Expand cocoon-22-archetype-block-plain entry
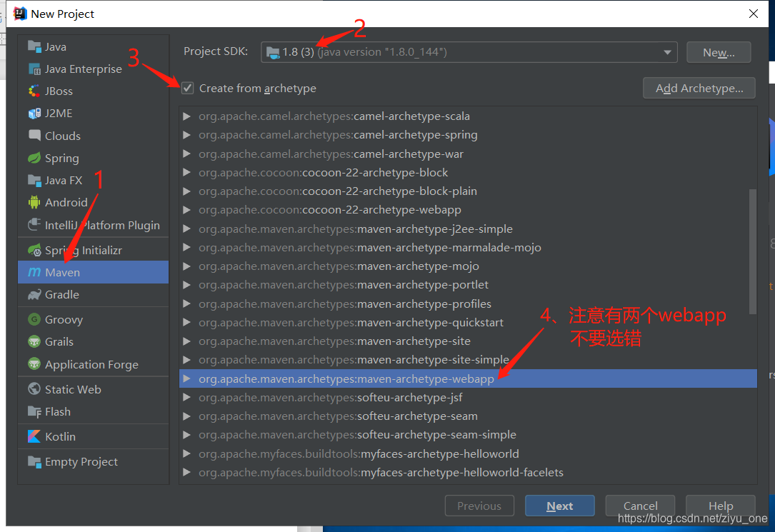This screenshot has width=775, height=532. point(187,191)
